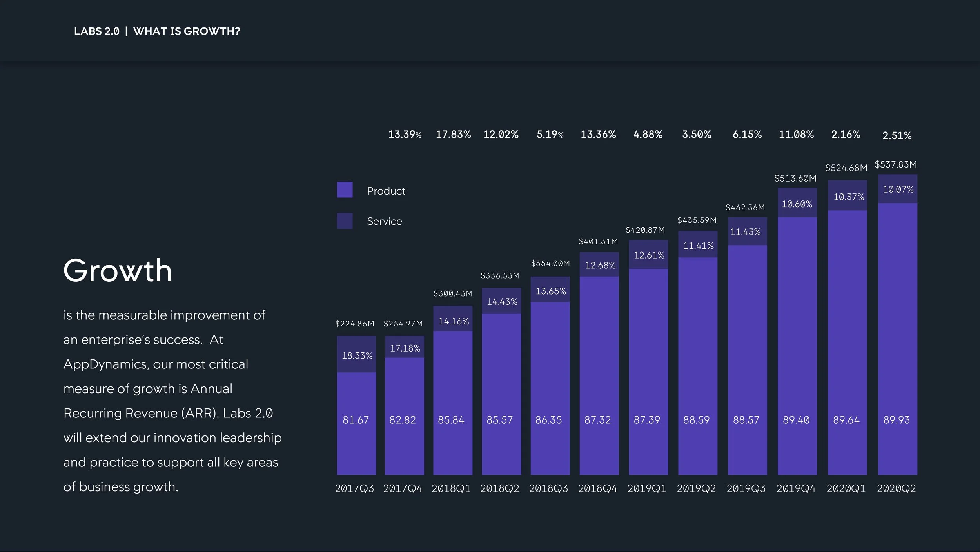Click the '$224.86M' total label

(x=355, y=324)
